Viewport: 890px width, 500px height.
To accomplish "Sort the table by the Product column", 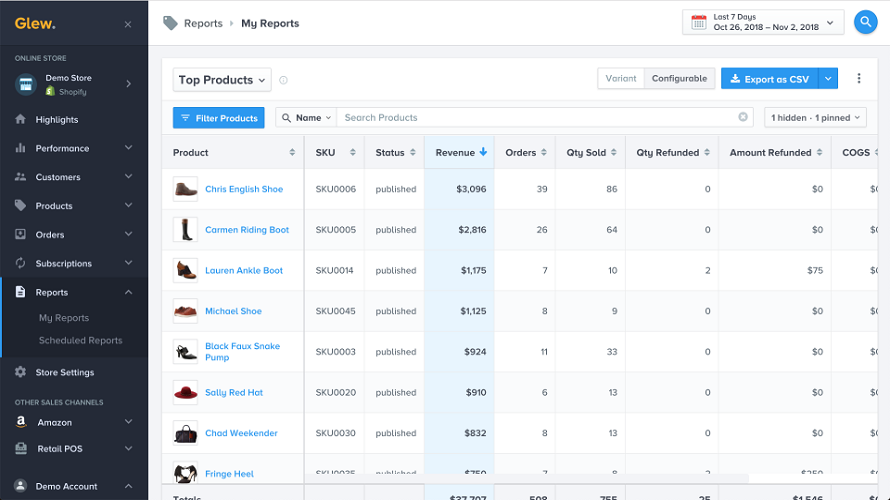I will (292, 153).
